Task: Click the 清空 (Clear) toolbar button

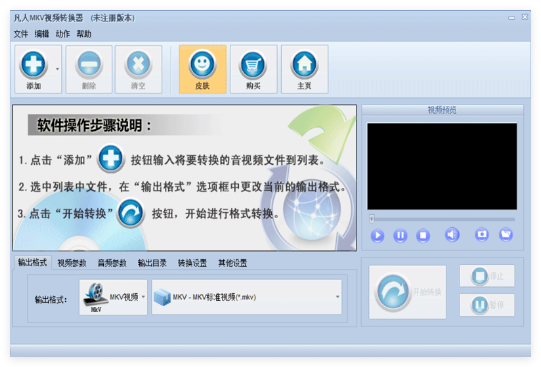Action: tap(138, 69)
